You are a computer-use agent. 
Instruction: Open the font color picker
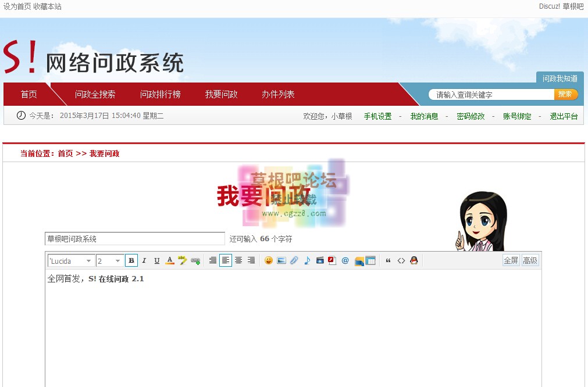click(x=169, y=260)
